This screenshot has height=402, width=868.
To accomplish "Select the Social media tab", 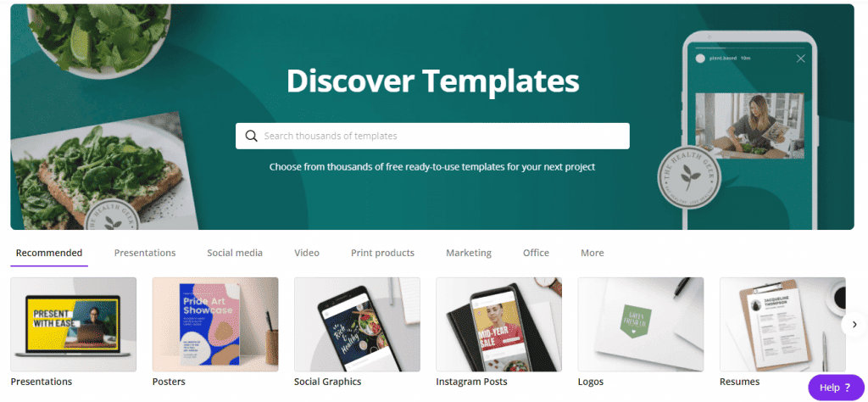I will (235, 253).
